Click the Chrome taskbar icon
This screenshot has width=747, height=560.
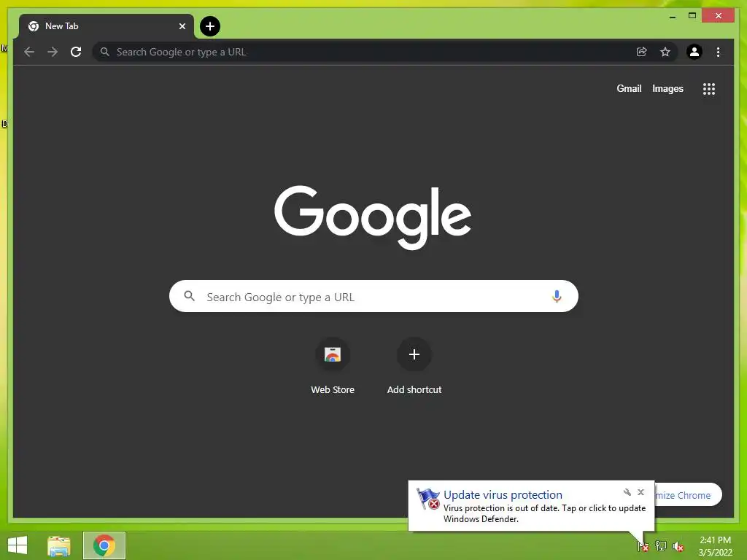[104, 545]
